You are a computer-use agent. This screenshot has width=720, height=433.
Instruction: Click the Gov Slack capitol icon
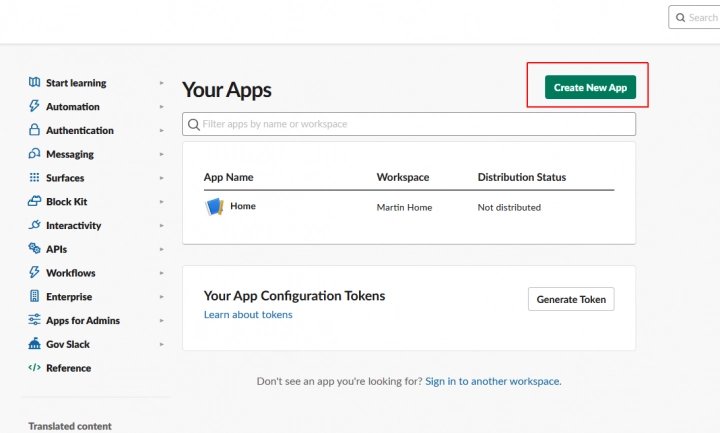pyautogui.click(x=34, y=343)
